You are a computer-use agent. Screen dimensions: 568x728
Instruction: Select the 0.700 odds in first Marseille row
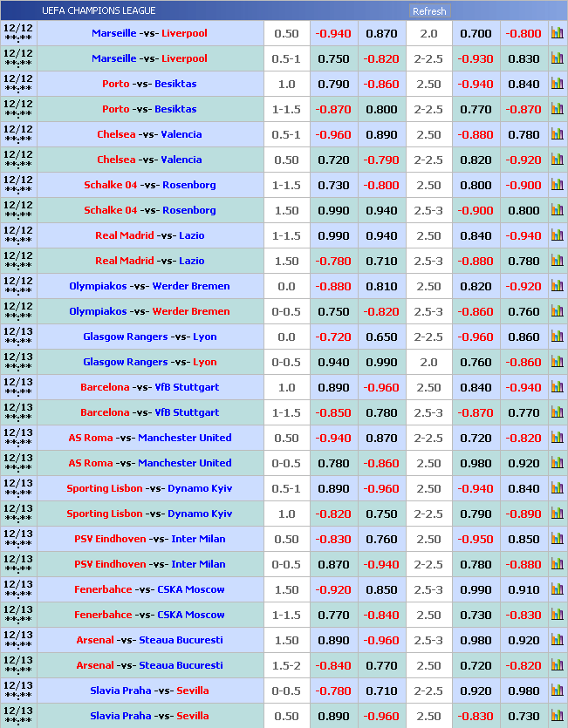point(476,33)
